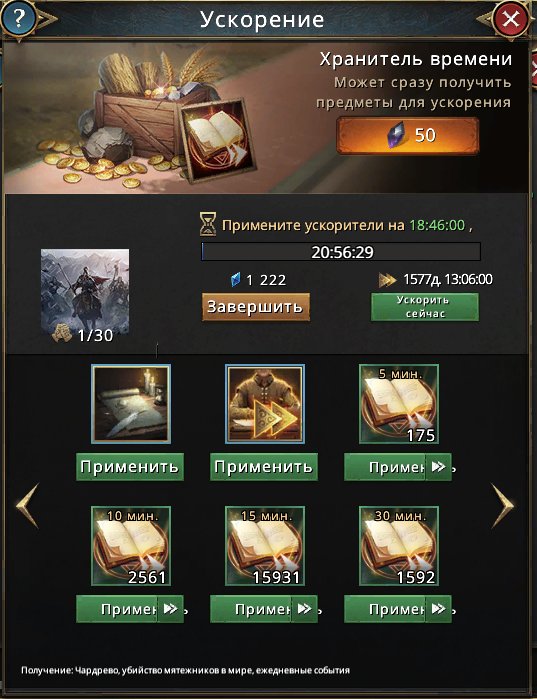Go to previous speedup page arrow

point(28,506)
